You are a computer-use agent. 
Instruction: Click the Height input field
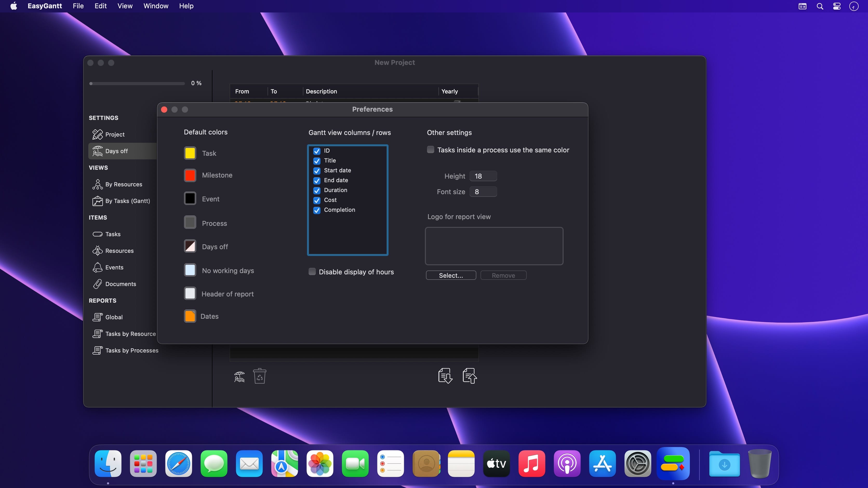tap(483, 176)
